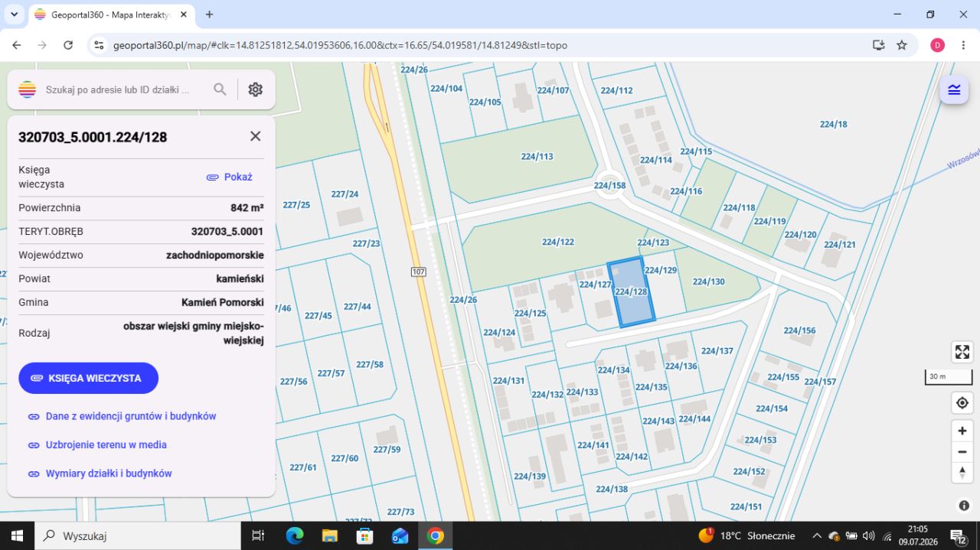The image size is (980, 550).
Task: Open the volume control in tray
Action: coord(868,535)
